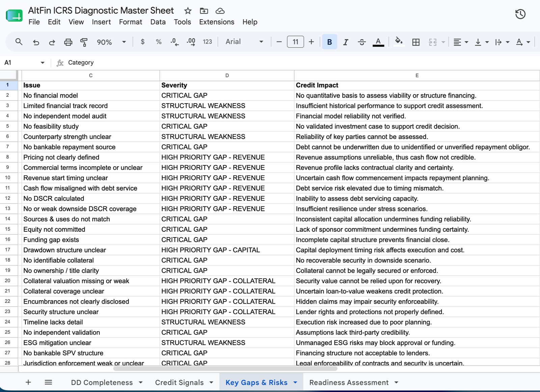Switch to Readiness Assessment sheet tab
The image size is (540, 392).
(349, 383)
